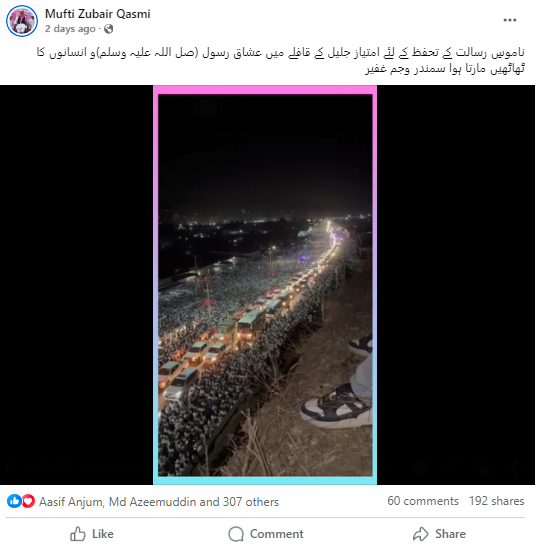Open the three-dot post options menu

pos(509,20)
